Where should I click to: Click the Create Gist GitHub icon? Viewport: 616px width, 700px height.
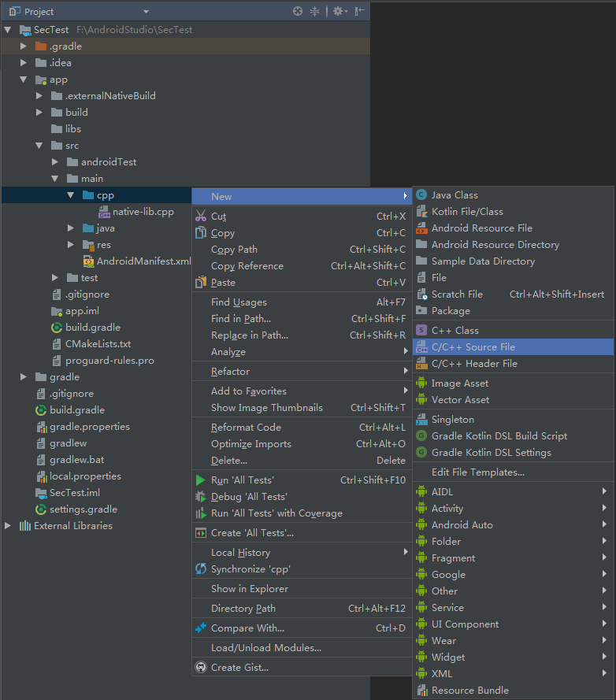[x=201, y=667]
